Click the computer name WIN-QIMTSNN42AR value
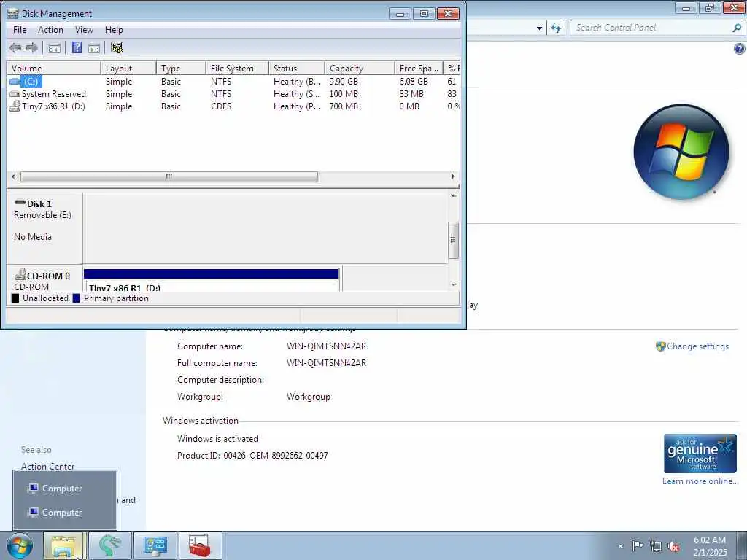747x560 pixels. click(326, 346)
